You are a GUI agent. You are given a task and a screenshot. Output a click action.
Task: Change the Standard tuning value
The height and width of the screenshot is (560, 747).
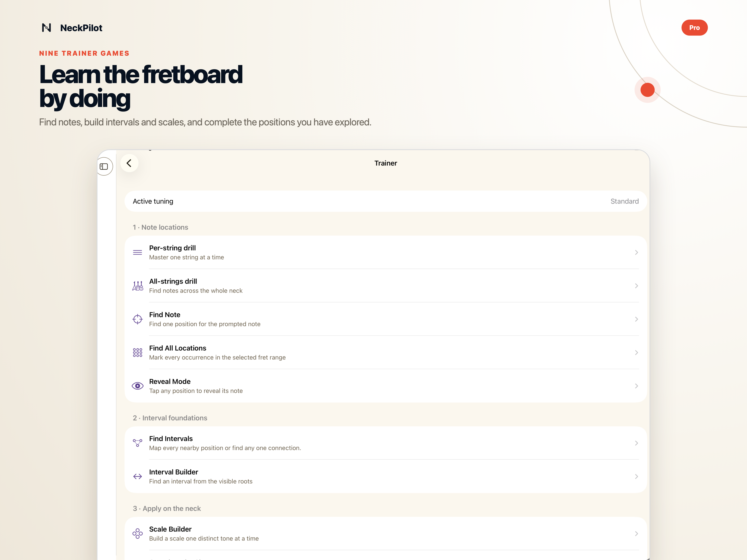tap(624, 201)
